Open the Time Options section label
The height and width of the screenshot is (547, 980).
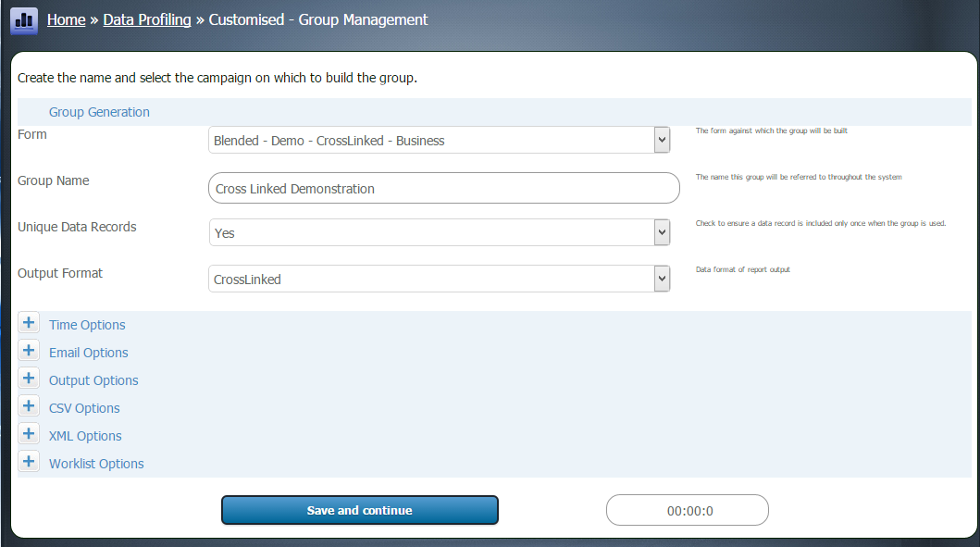(x=86, y=325)
